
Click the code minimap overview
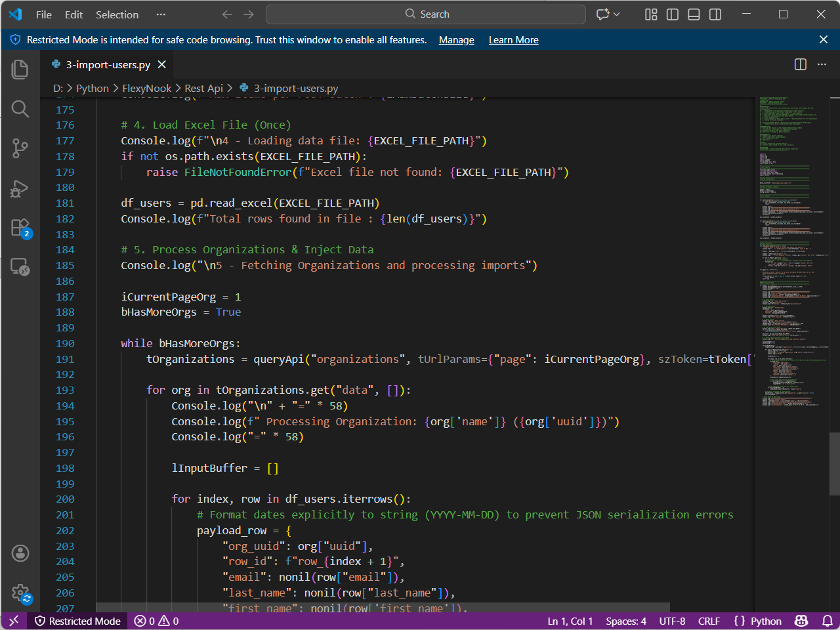791,252
